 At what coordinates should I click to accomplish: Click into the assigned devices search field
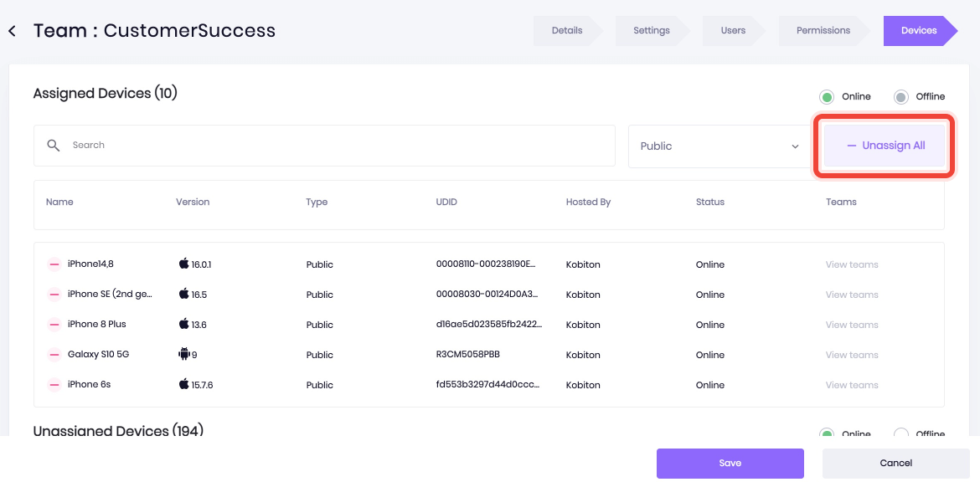[x=335, y=146]
